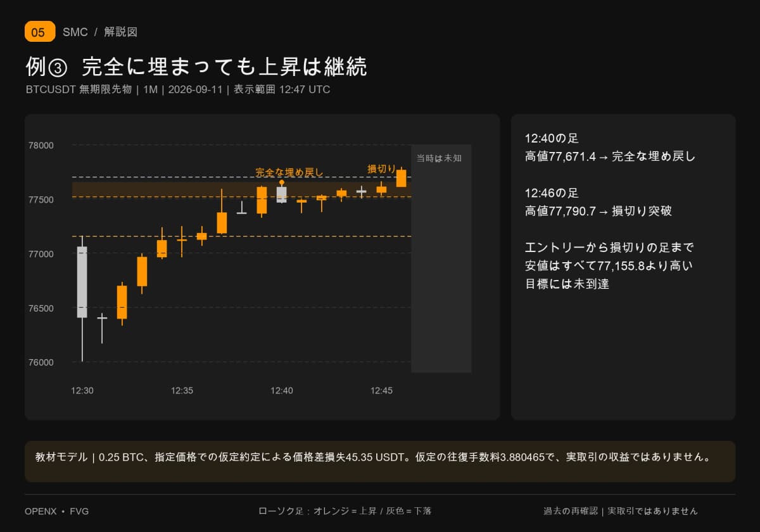The width and height of the screenshot is (760, 532).
Task: Click the orange 05 badge
Action: click(x=40, y=32)
